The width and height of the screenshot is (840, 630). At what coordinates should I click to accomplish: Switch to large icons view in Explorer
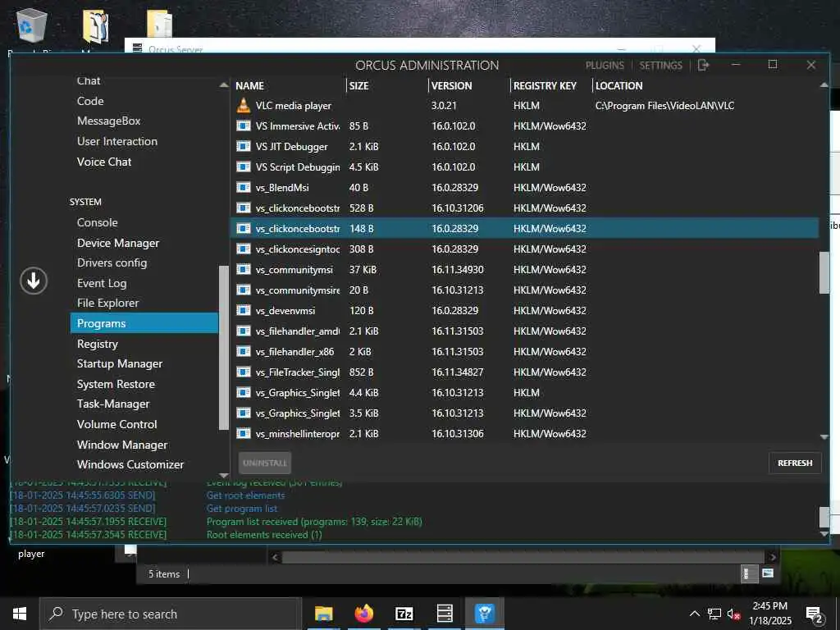pyautogui.click(x=768, y=573)
